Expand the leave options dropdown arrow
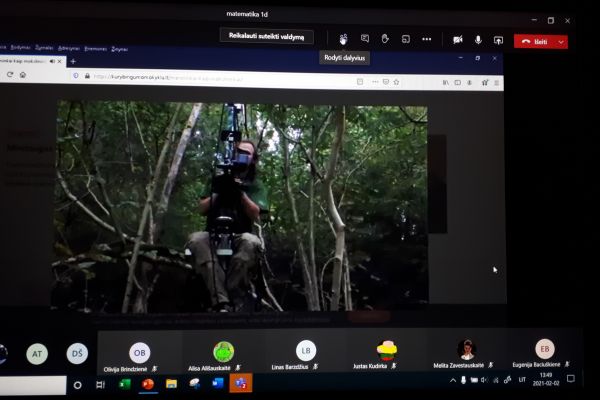 click(x=561, y=42)
